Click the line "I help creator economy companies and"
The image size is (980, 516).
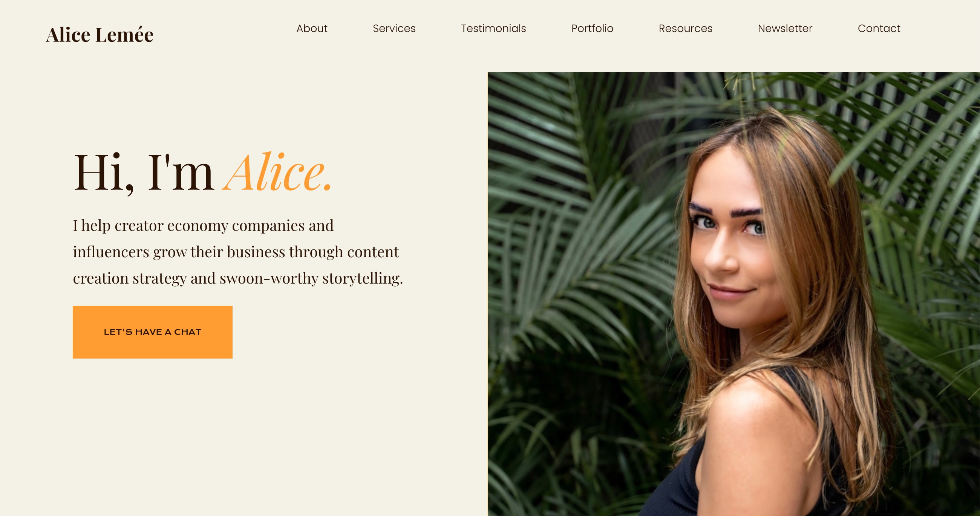coord(203,226)
